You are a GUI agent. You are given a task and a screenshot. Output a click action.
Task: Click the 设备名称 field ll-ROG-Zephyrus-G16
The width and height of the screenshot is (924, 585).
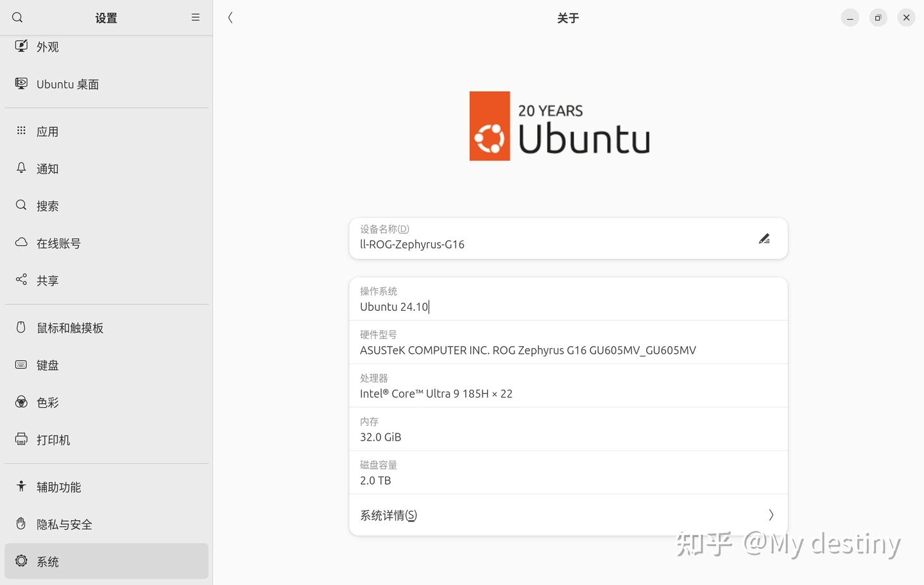click(412, 244)
